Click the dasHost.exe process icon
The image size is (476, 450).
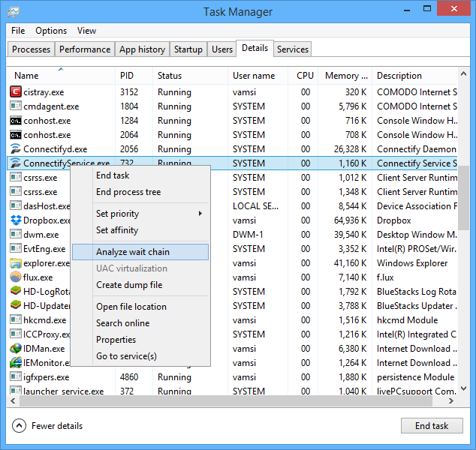tap(16, 205)
